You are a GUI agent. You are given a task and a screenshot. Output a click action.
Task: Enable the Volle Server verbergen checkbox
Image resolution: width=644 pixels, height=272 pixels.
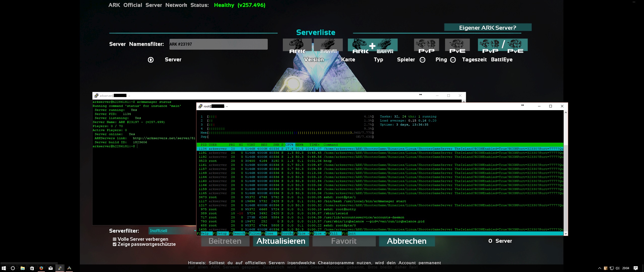tap(115, 239)
